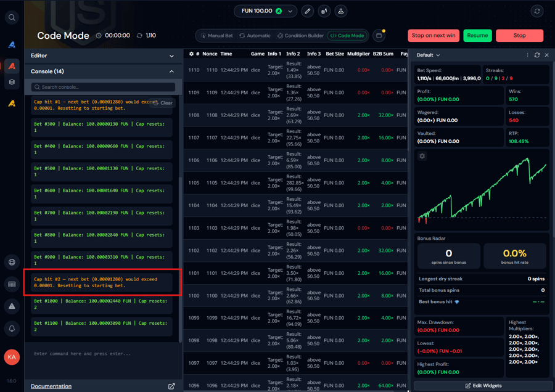Open the globe icon in sidebar
Screen dimensions: 555x392
(x=12, y=262)
